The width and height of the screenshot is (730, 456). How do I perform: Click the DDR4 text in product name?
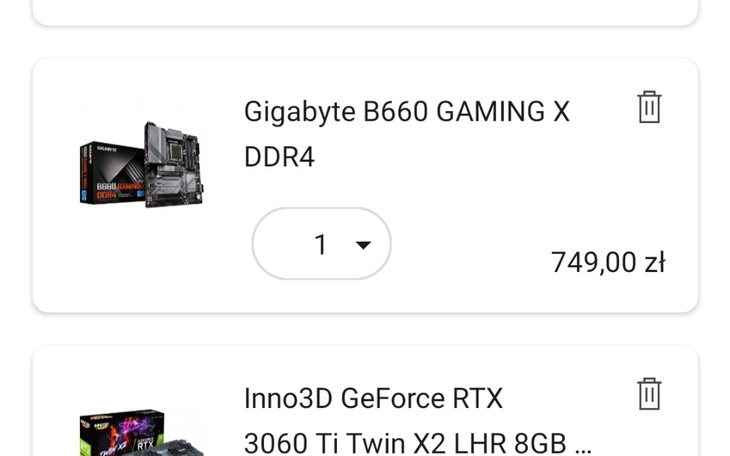pos(279,157)
